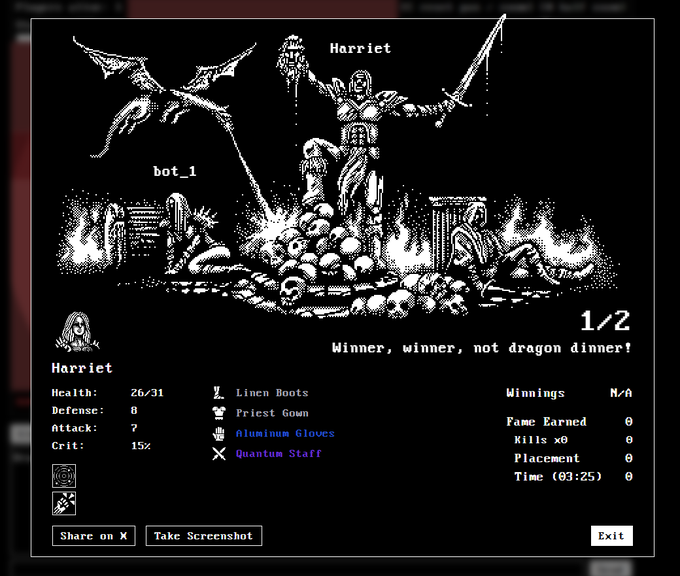Click the Placement score entry
The height and width of the screenshot is (576, 680).
pyautogui.click(x=573, y=458)
